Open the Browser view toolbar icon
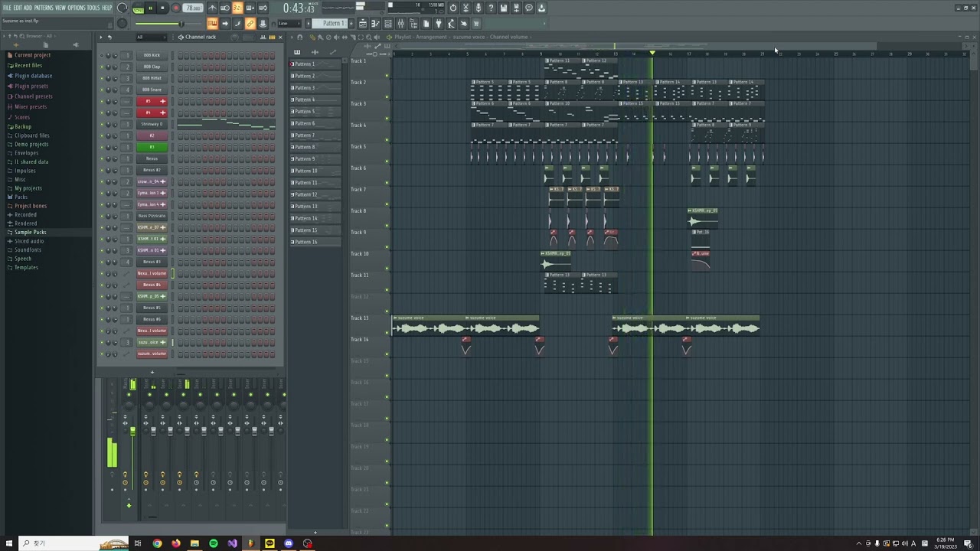 point(413,24)
